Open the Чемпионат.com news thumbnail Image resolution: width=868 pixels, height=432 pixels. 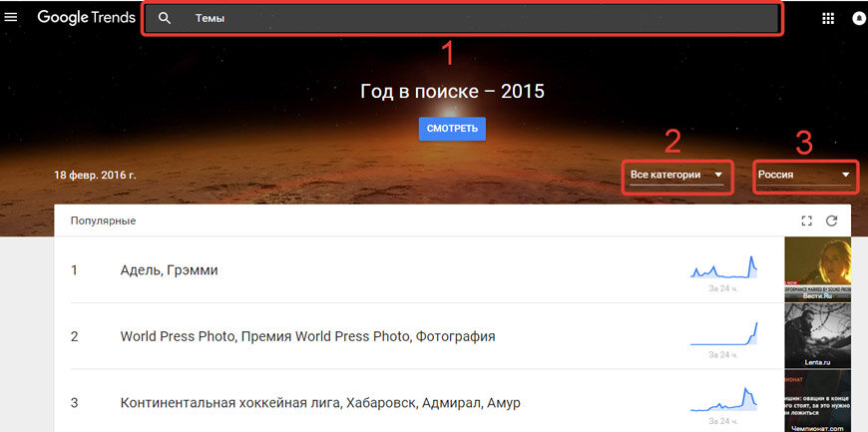click(818, 401)
